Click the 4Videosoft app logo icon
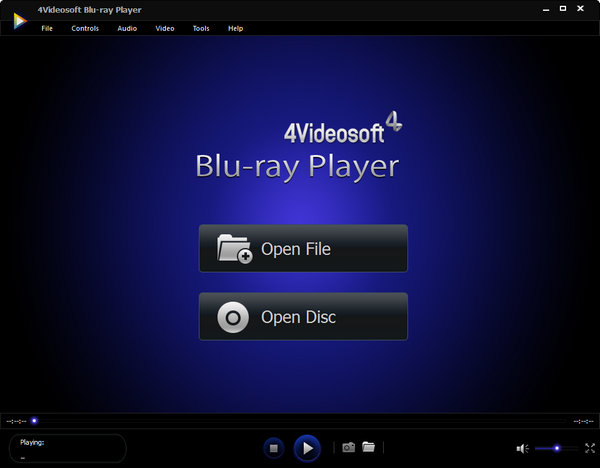Image resolution: width=600 pixels, height=468 pixels. coord(19,19)
